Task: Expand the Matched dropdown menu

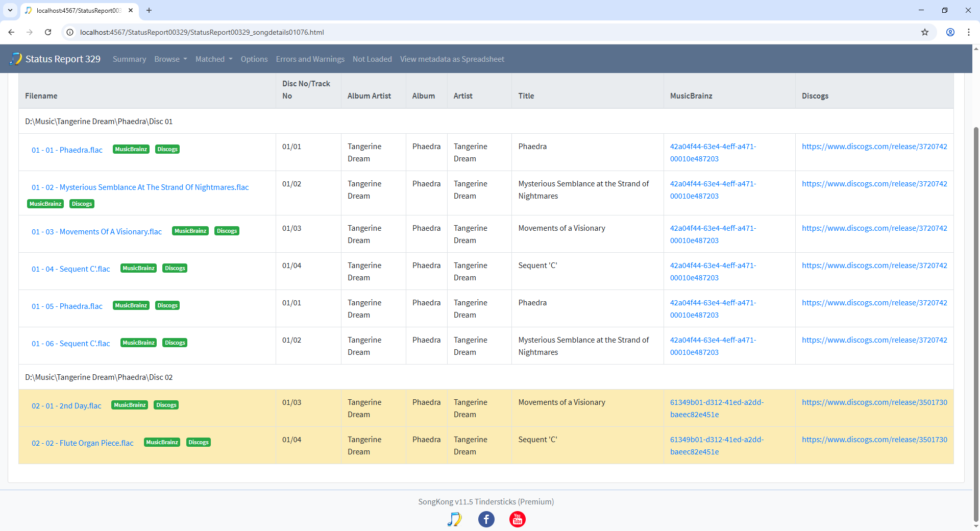Action: point(214,59)
